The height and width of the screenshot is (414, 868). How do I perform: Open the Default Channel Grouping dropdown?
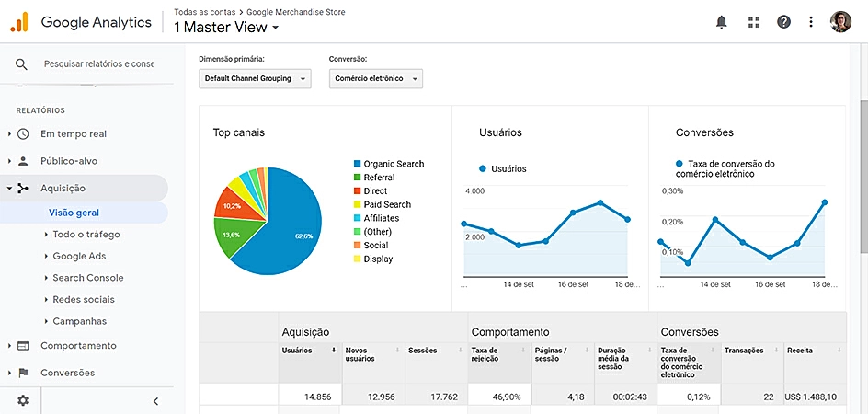point(255,79)
